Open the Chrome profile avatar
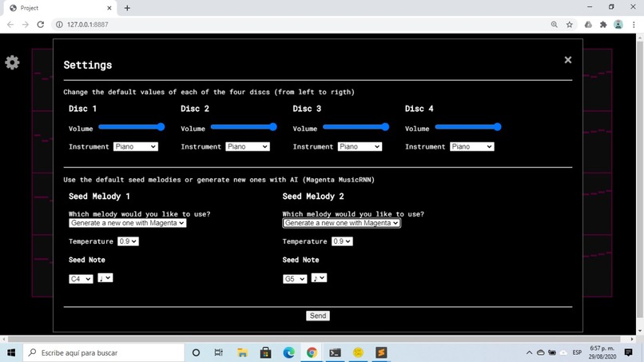 pos(618,25)
